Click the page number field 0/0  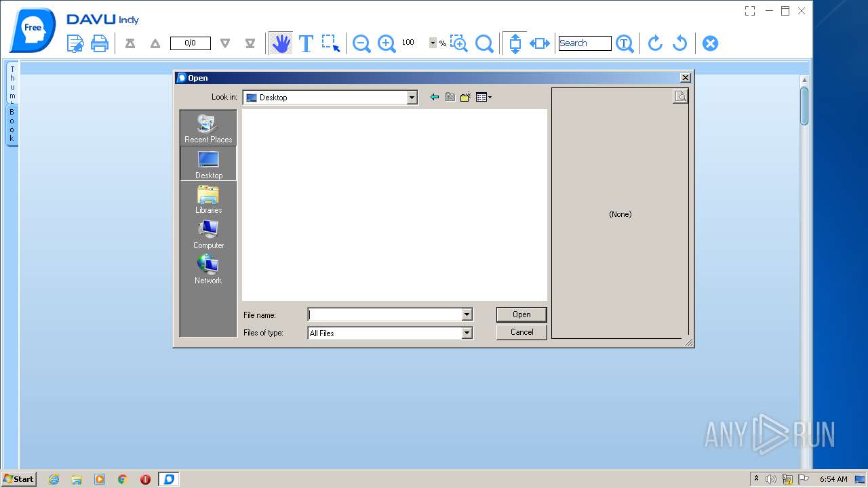click(x=190, y=43)
